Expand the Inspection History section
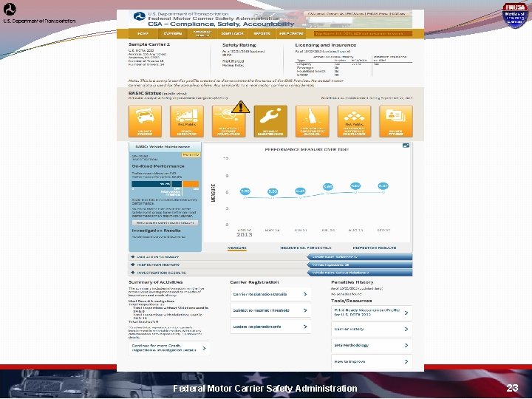Viewport: 532px width, 399px height. (x=217, y=265)
